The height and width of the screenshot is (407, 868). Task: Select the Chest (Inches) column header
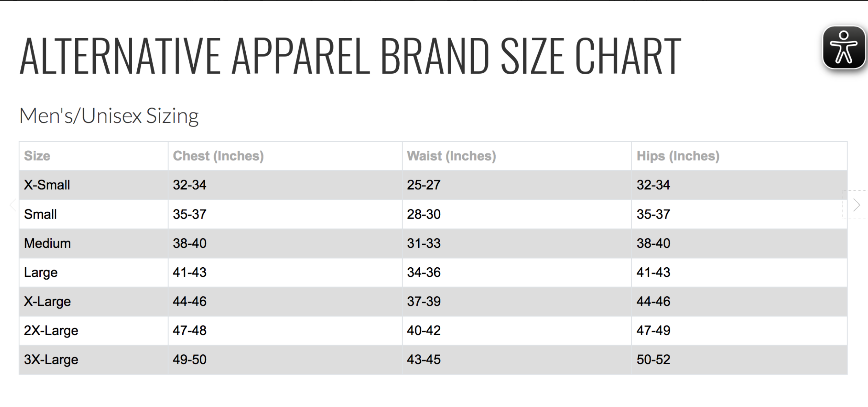tap(218, 156)
